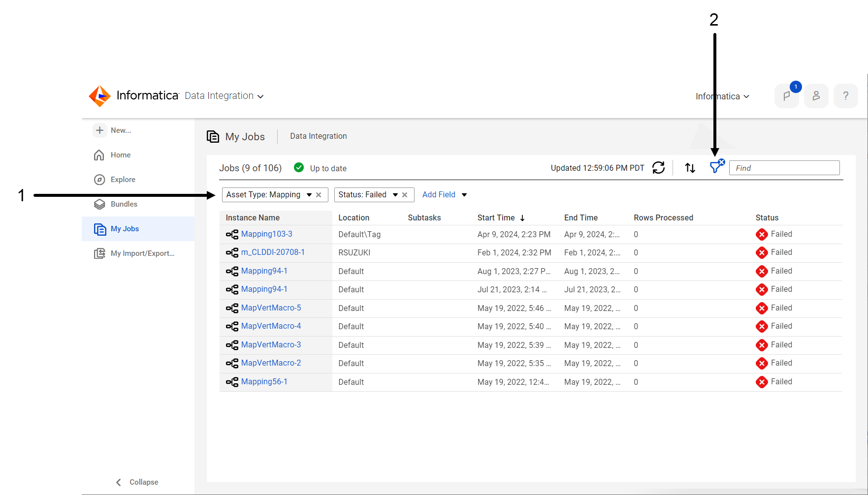Expand the Add Field dropdown arrow
868x495 pixels.
[464, 195]
